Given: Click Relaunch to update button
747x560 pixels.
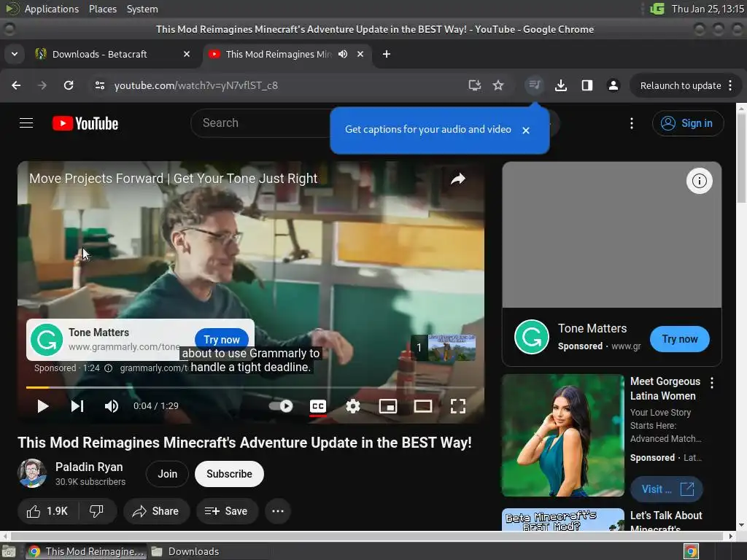Looking at the screenshot, I should (681, 85).
